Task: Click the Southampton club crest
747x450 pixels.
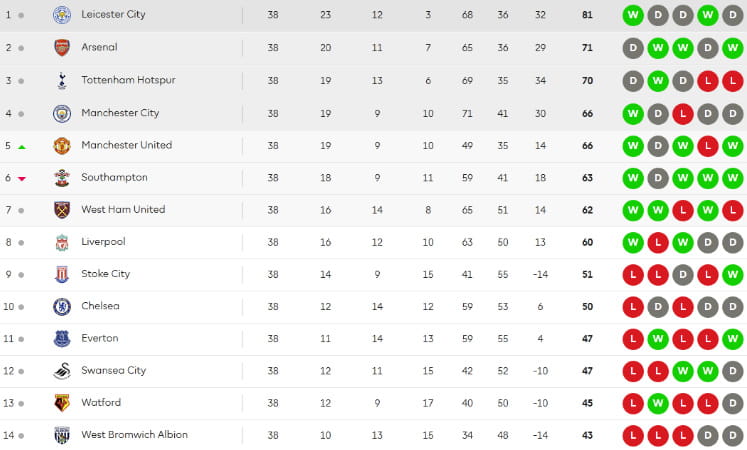Action: (x=62, y=178)
